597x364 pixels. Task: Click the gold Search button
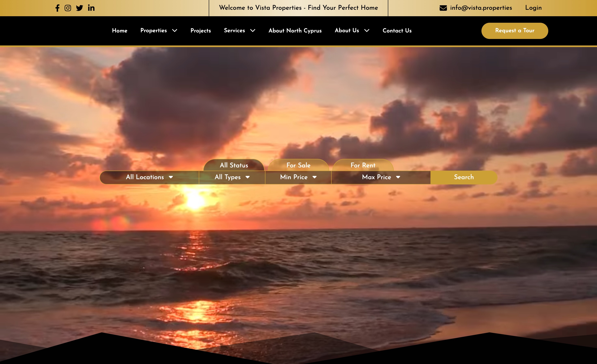coord(464,177)
